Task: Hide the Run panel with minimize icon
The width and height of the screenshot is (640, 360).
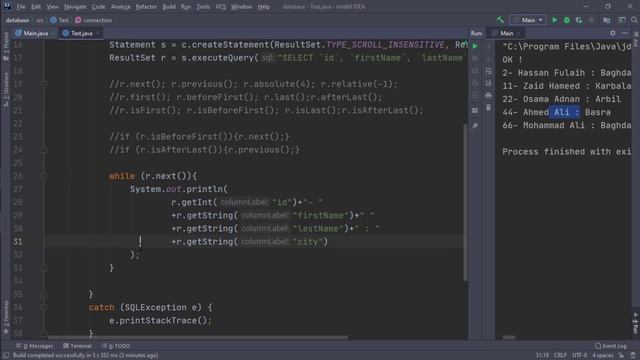Action: [x=625, y=33]
